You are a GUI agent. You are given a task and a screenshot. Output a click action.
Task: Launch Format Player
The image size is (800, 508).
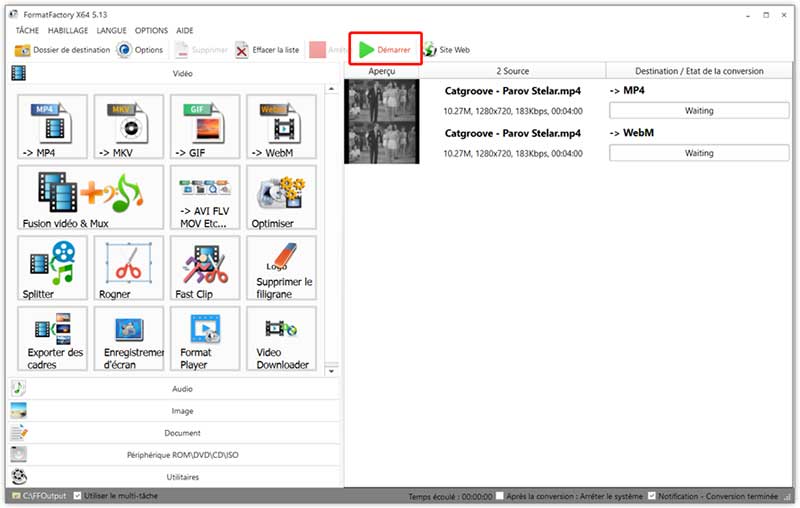pos(205,339)
